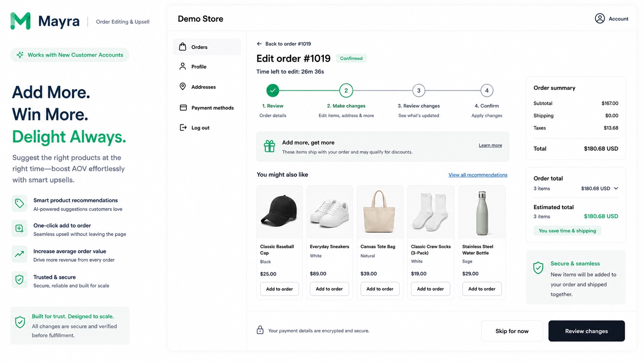This screenshot has height=362, width=644.
Task: Add Classic Baseball Cap to order
Action: point(279,289)
